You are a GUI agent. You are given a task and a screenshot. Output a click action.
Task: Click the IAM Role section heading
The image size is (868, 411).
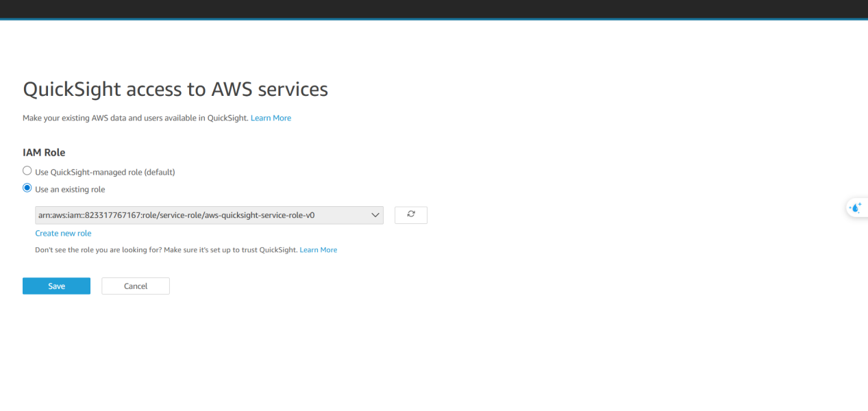(44, 152)
